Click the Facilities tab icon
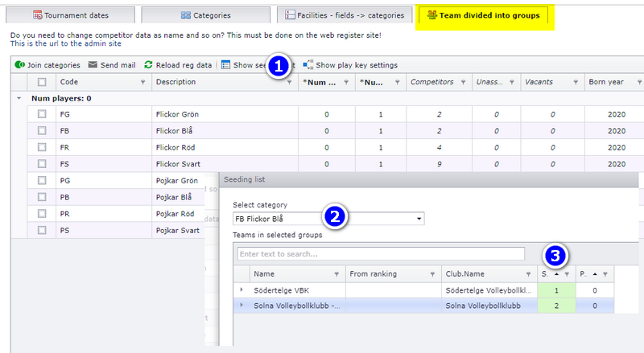The image size is (644, 353). (x=290, y=15)
